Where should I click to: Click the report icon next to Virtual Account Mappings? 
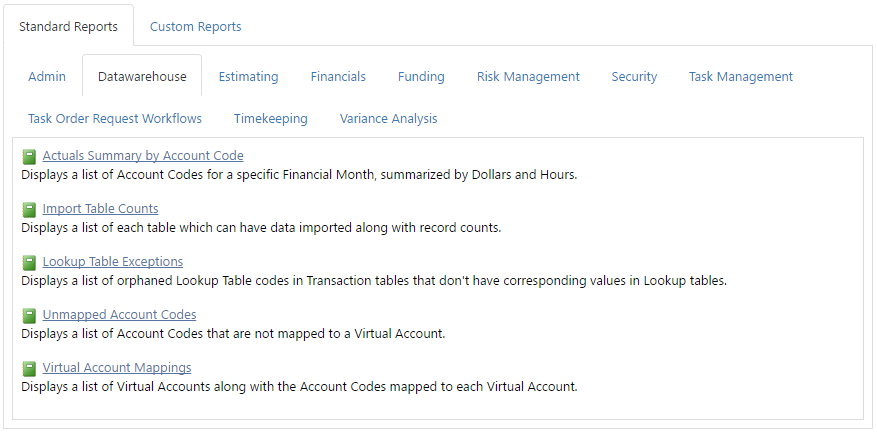click(x=29, y=369)
